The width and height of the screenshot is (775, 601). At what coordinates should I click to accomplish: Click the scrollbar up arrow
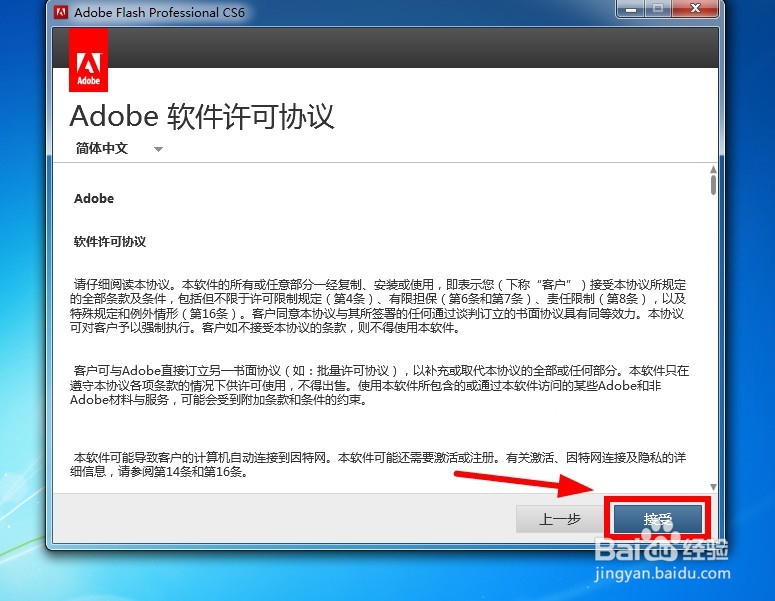[x=713, y=170]
